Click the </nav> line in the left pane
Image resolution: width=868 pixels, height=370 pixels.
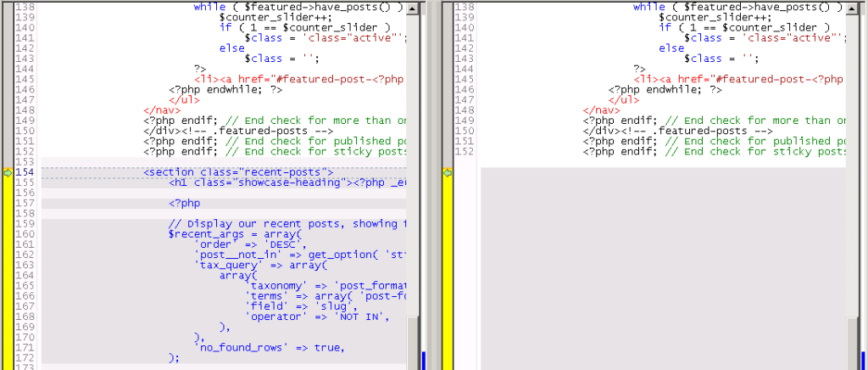tap(160, 110)
